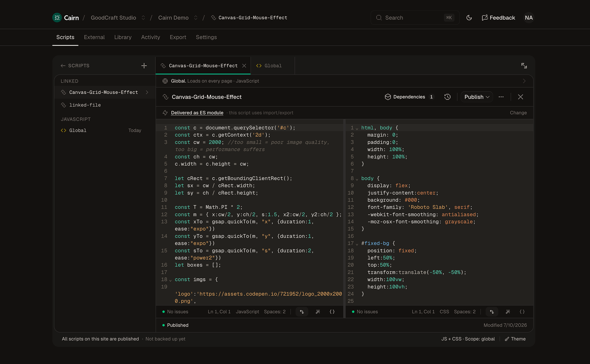Click Spaces: 2 in CSS status bar
Image resolution: width=590 pixels, height=364 pixels.
click(x=465, y=312)
